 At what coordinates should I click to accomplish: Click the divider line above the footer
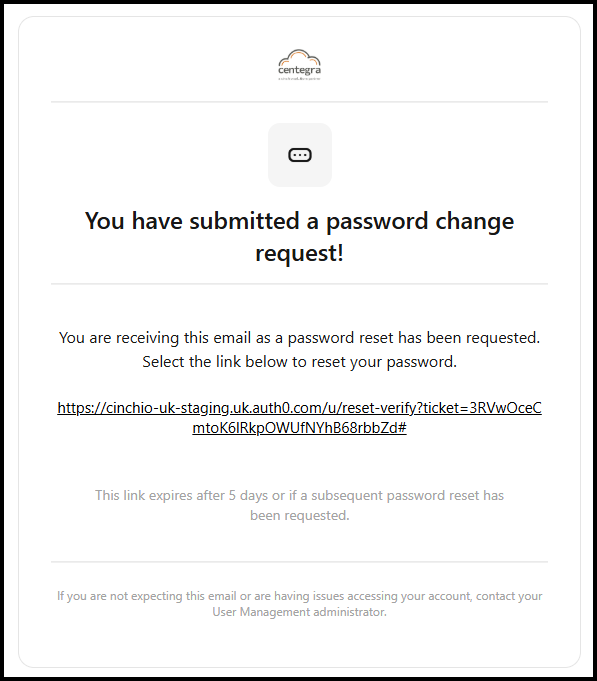(300, 562)
